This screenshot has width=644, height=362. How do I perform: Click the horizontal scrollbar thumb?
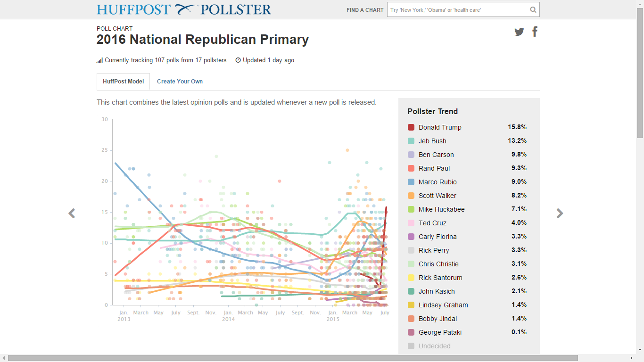point(292,358)
